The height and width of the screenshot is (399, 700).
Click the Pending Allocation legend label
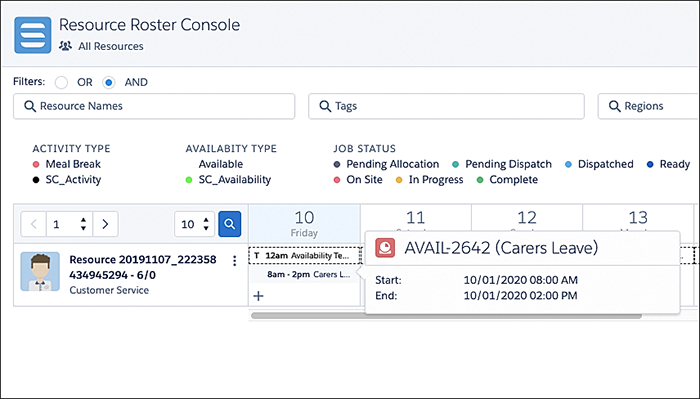pyautogui.click(x=393, y=164)
